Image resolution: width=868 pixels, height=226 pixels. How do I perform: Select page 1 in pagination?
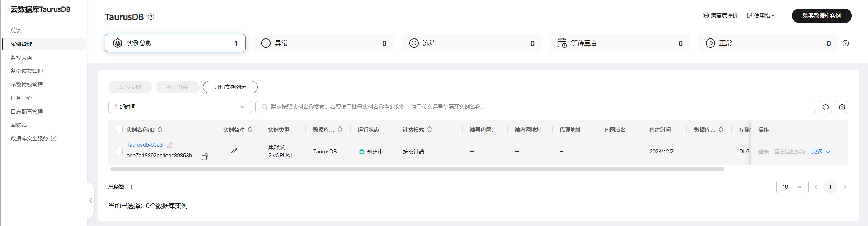(x=830, y=187)
